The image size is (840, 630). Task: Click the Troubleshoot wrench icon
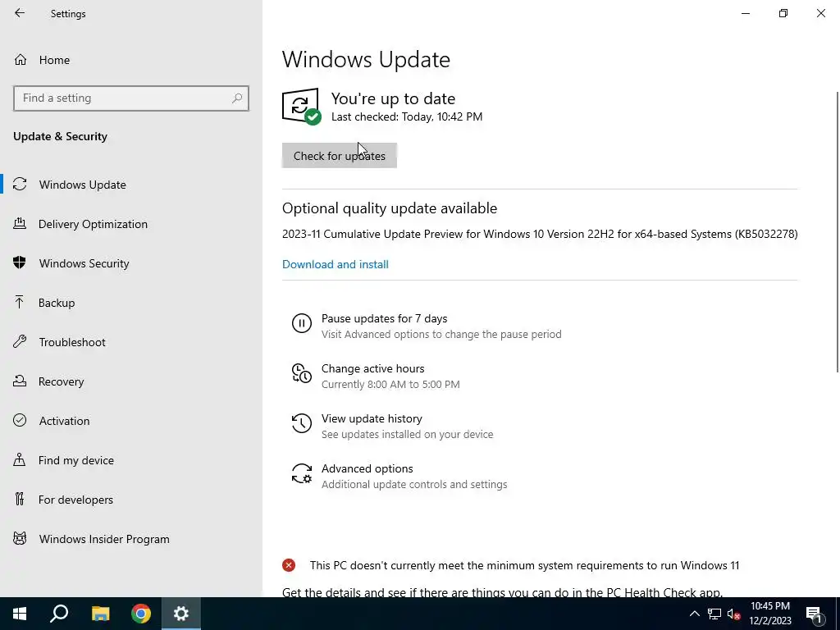20,341
